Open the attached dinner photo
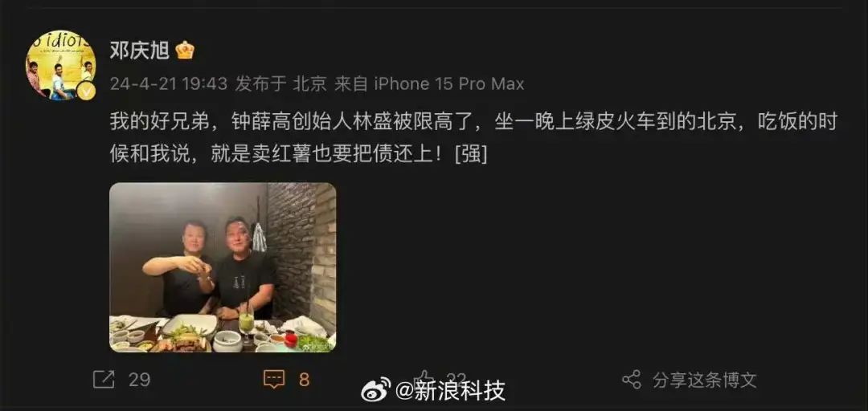Viewport: 868px width, 411px height. [223, 268]
